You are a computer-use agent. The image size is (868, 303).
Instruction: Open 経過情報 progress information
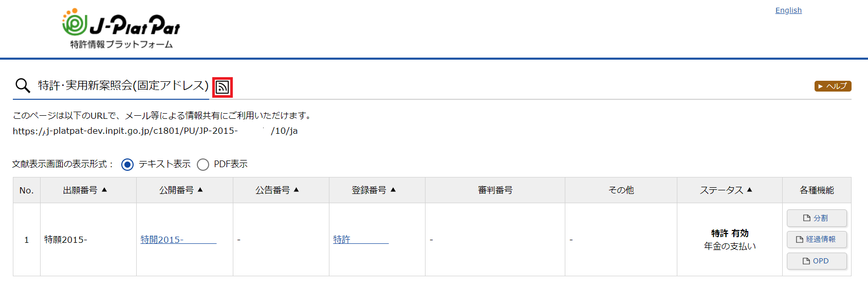pos(816,239)
